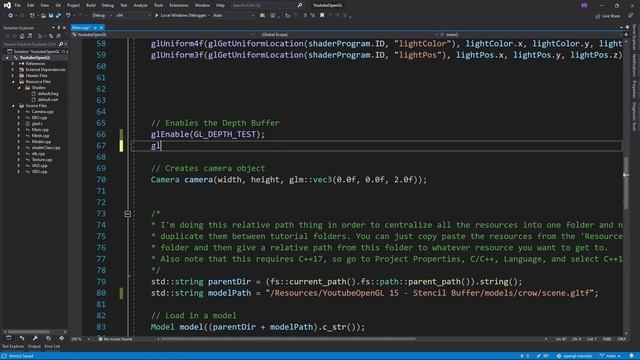Click the Properties wrench icon at panel bottom
This screenshot has height=360, width=640.
(x=35, y=338)
